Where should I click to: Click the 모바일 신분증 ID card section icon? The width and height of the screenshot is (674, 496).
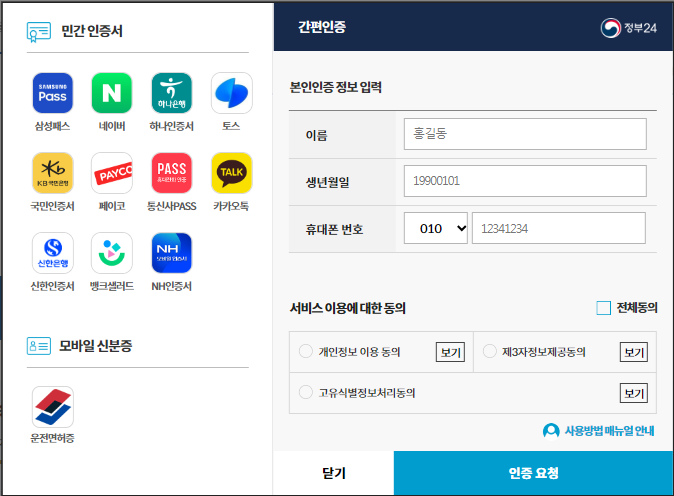(x=39, y=346)
